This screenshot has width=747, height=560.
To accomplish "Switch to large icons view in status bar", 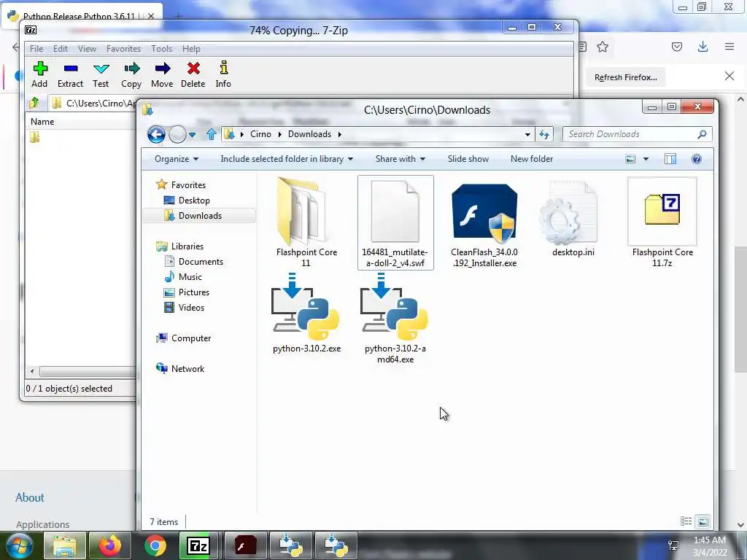I will [x=703, y=521].
